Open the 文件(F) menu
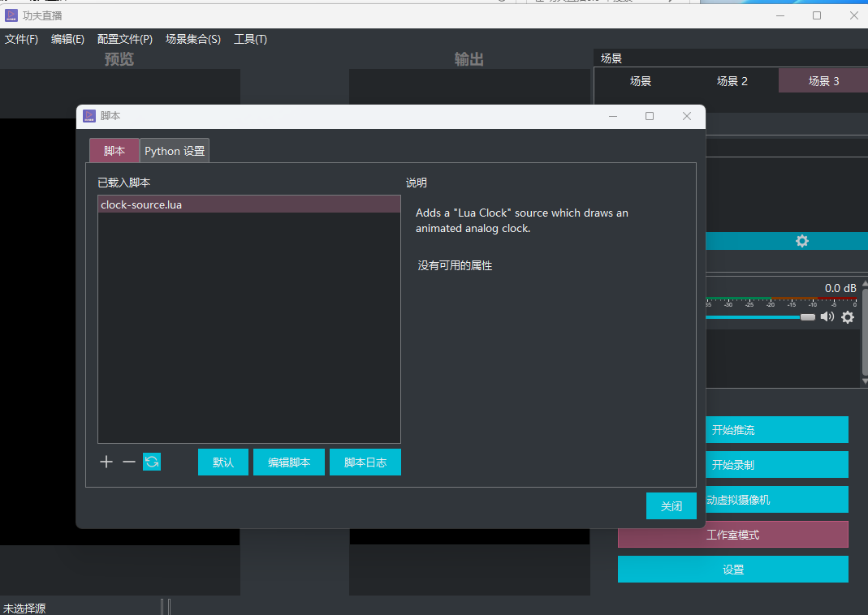This screenshot has height=615, width=868. click(x=21, y=39)
